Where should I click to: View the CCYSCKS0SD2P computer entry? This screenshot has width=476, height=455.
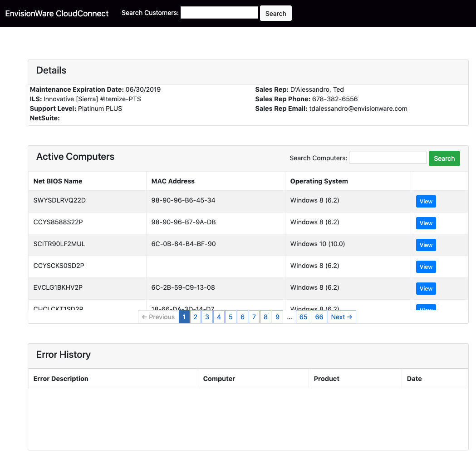tap(426, 267)
